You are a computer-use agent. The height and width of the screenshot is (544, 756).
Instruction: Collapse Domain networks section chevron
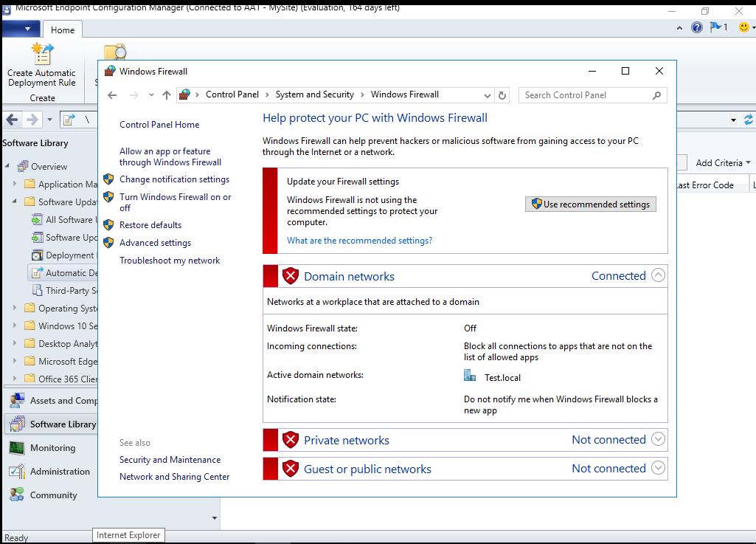(658, 275)
